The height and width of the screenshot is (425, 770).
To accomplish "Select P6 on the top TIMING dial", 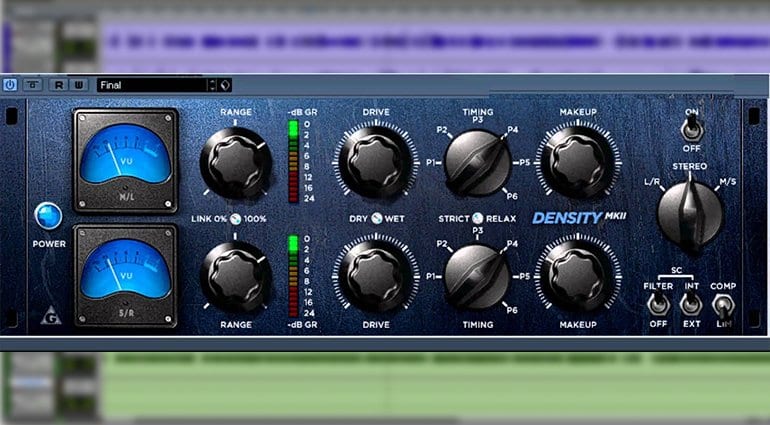I will (x=512, y=196).
